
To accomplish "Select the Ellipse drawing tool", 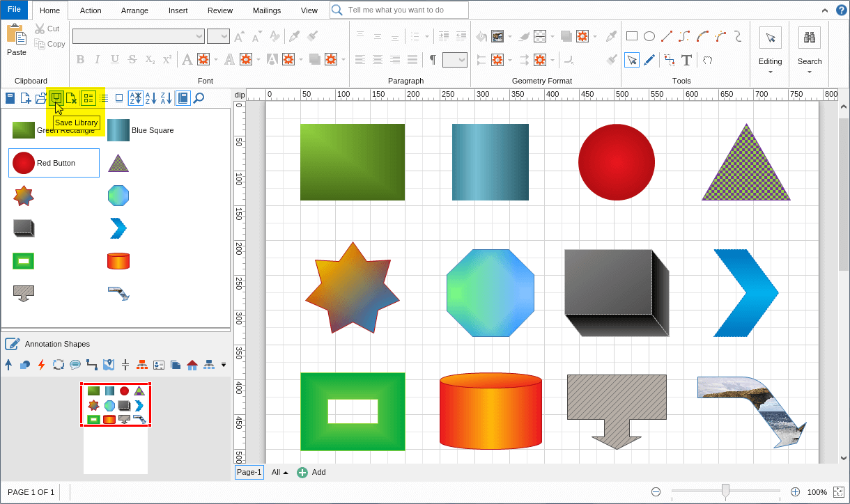I will pos(649,36).
